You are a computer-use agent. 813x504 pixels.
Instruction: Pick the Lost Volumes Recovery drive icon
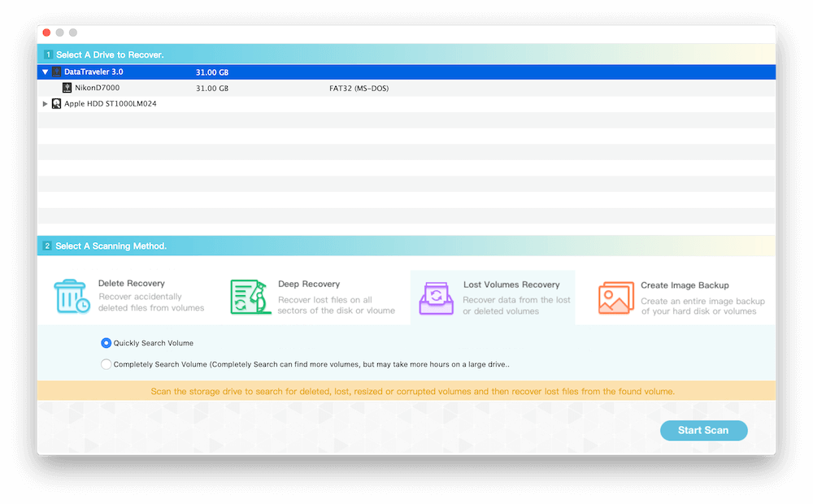click(x=436, y=298)
